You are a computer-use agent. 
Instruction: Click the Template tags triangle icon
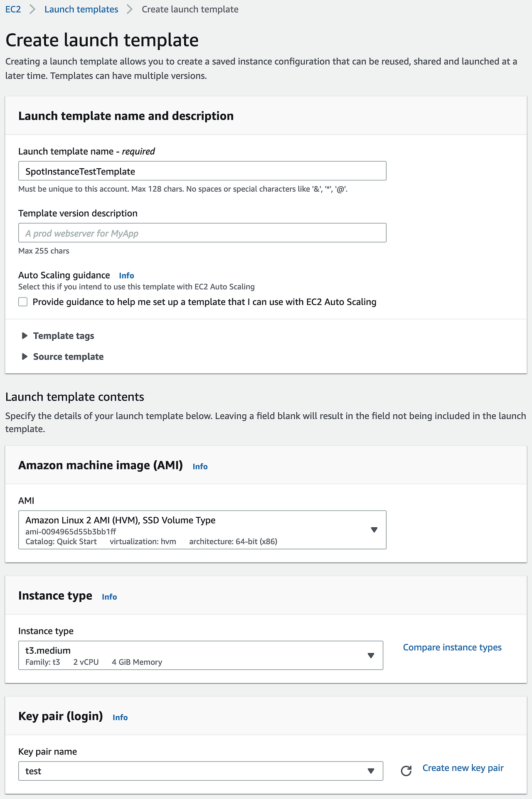click(25, 336)
